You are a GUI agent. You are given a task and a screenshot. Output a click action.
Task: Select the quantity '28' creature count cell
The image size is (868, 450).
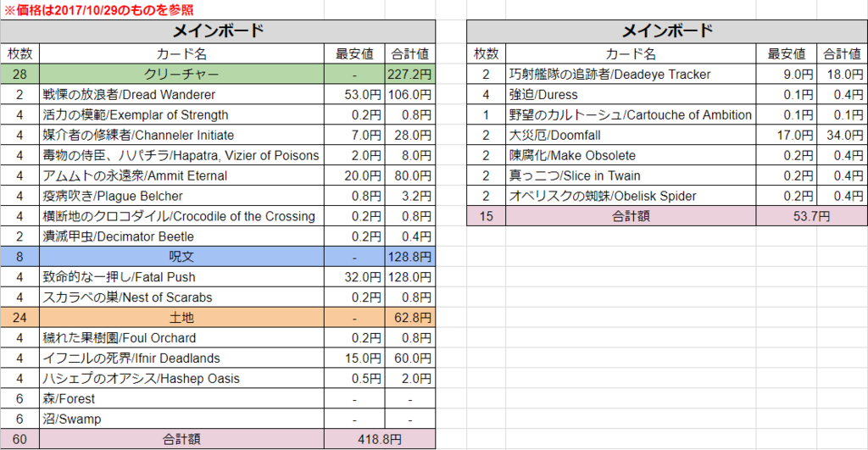19,75
